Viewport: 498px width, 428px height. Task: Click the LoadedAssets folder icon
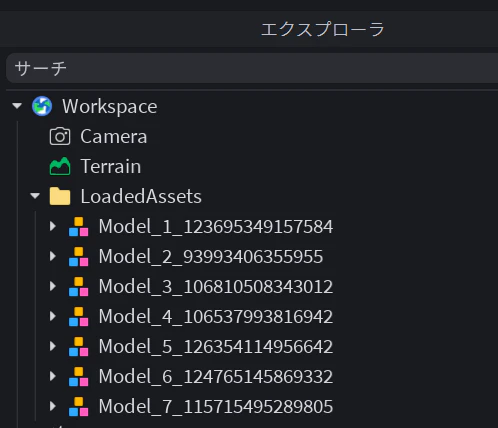pos(60,196)
